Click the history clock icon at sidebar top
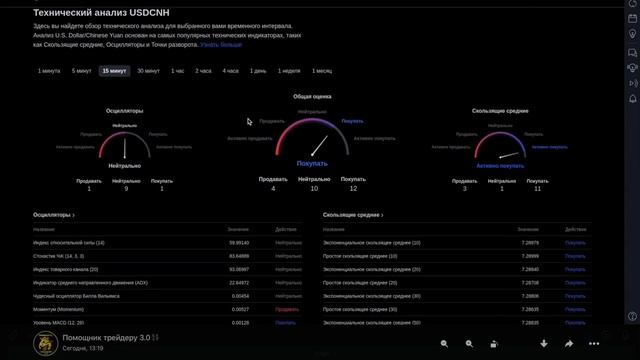 632,3
